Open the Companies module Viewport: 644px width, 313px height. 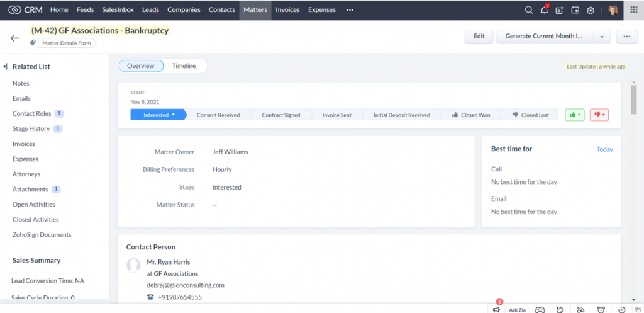184,10
